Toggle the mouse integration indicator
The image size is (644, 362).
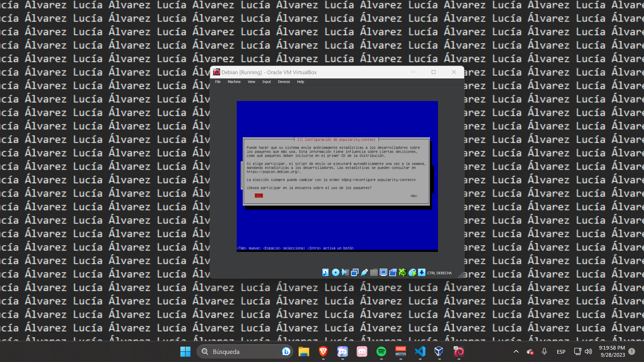(x=412, y=273)
